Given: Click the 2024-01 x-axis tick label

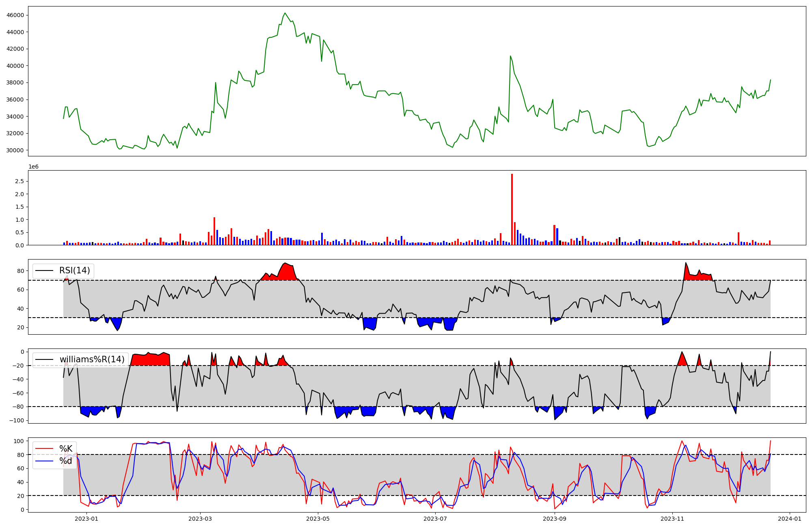Looking at the screenshot, I should (790, 519).
